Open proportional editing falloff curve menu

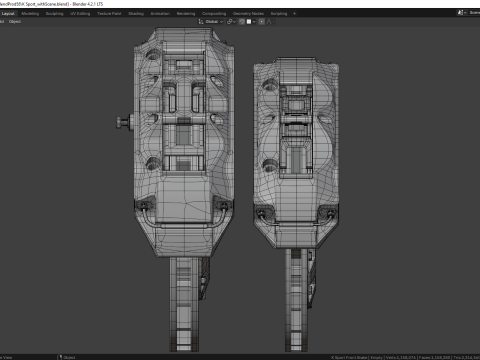coord(270,22)
